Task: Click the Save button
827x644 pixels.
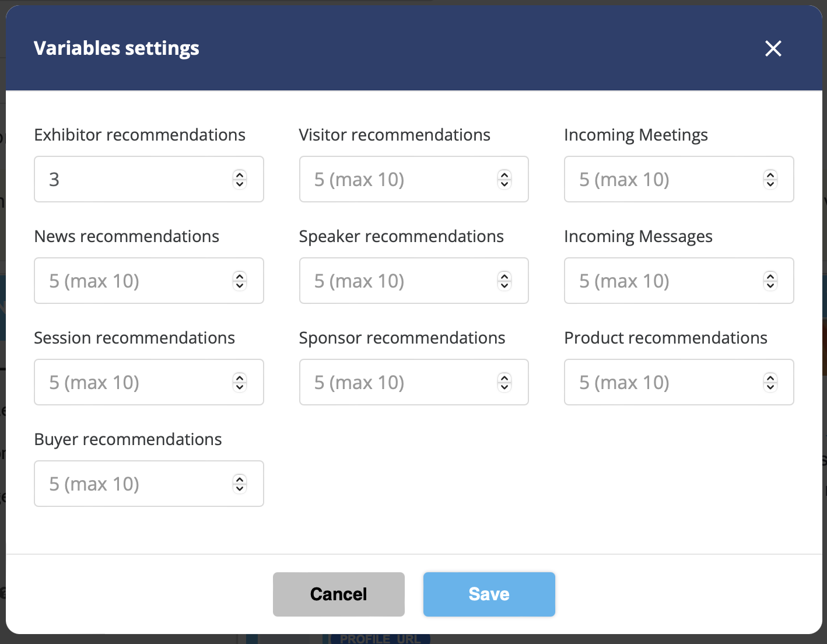Action: pyautogui.click(x=489, y=594)
